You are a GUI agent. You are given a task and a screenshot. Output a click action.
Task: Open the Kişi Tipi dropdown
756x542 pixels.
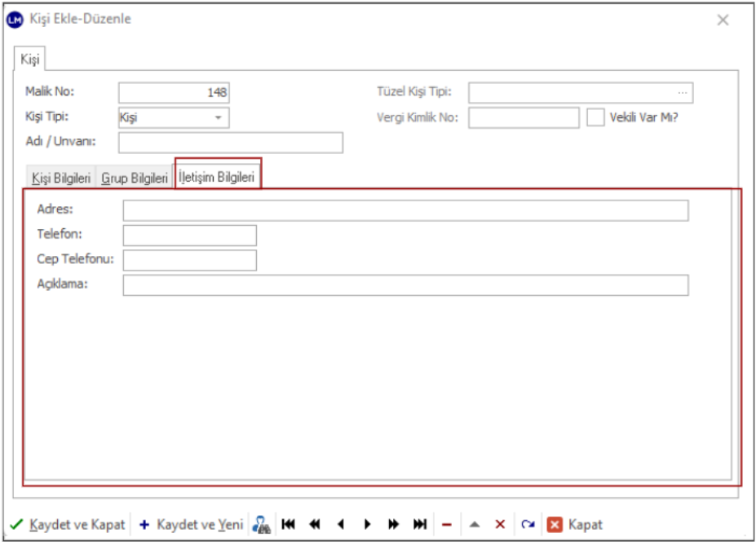pos(218,117)
